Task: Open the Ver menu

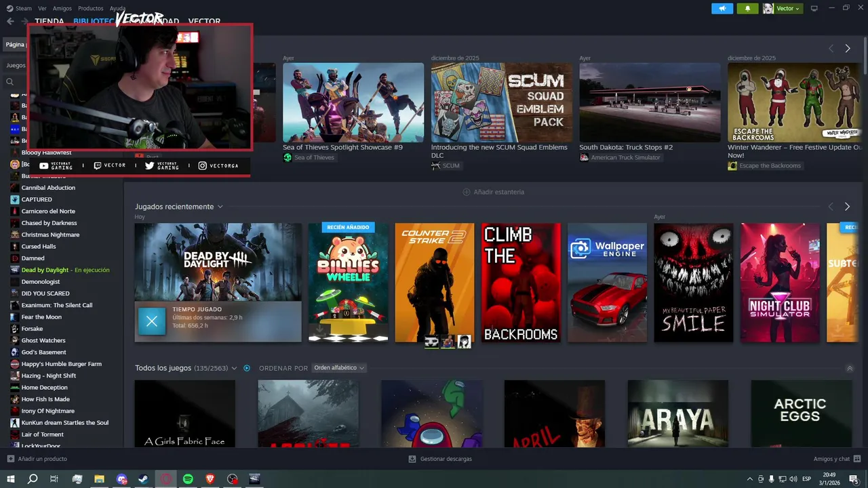Action: [42, 8]
